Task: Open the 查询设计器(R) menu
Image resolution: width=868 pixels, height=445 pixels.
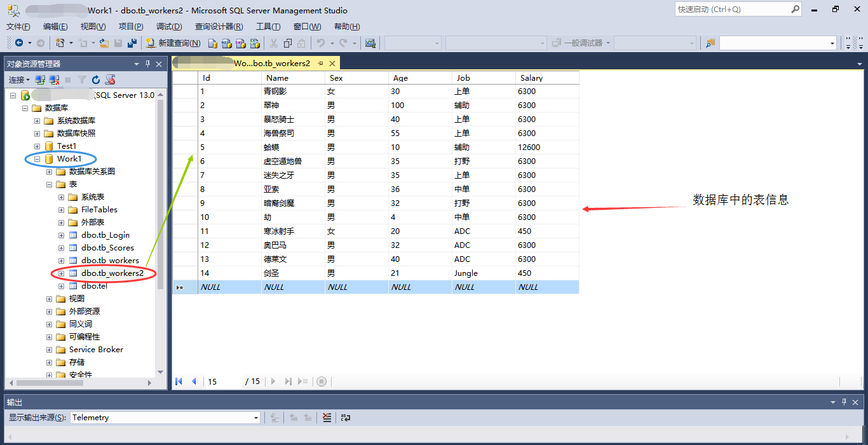Action: tap(219, 26)
